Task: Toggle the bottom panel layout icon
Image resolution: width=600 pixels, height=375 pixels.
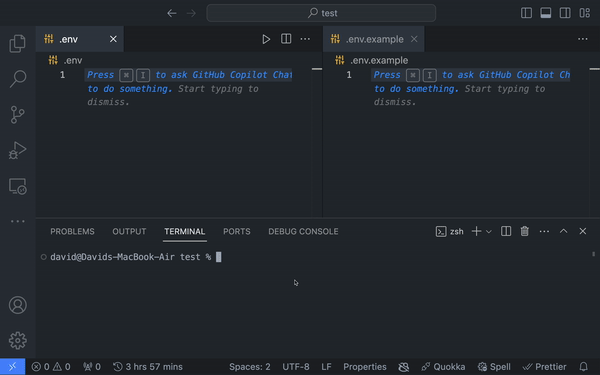Action: (546, 13)
